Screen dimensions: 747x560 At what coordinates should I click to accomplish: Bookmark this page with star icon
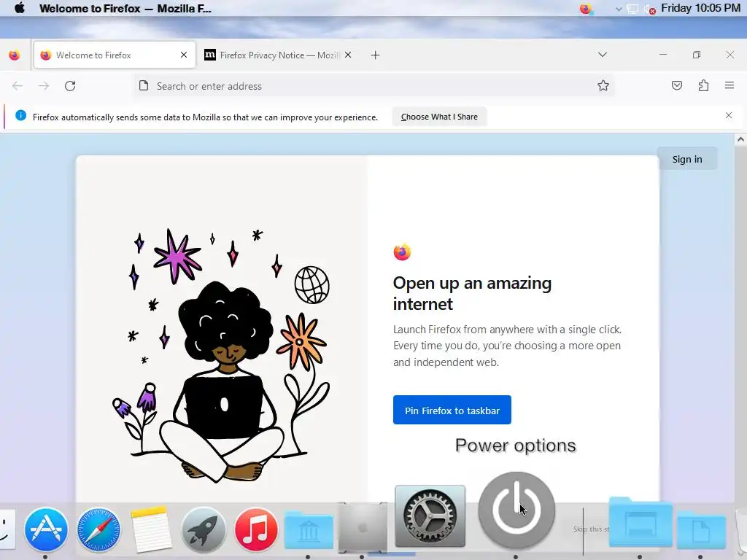(x=603, y=86)
